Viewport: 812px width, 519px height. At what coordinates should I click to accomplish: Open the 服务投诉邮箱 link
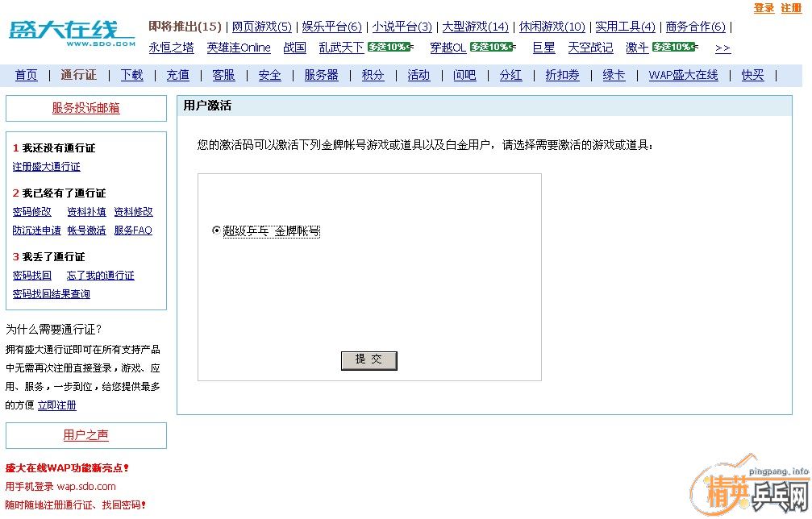click(86, 108)
